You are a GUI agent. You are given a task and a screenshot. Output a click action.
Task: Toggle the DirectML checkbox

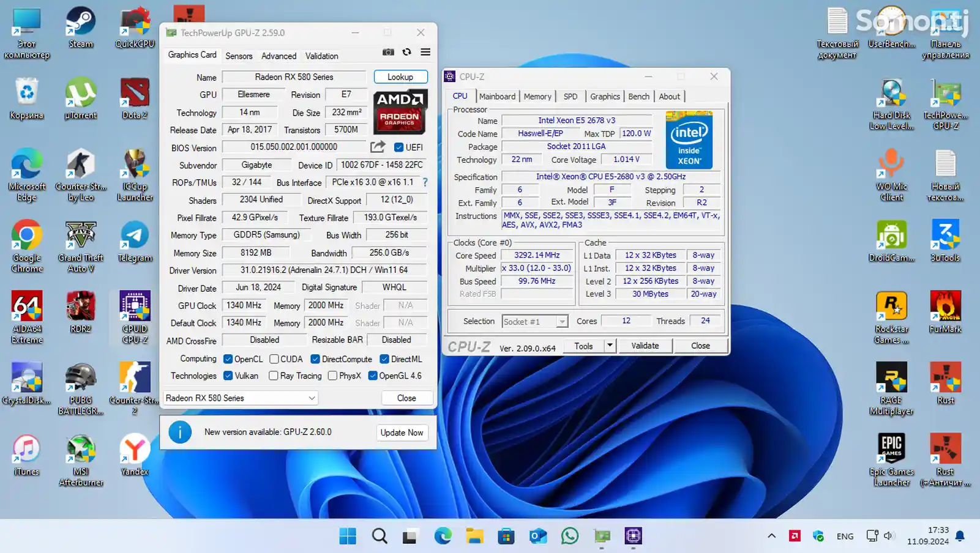pyautogui.click(x=384, y=359)
